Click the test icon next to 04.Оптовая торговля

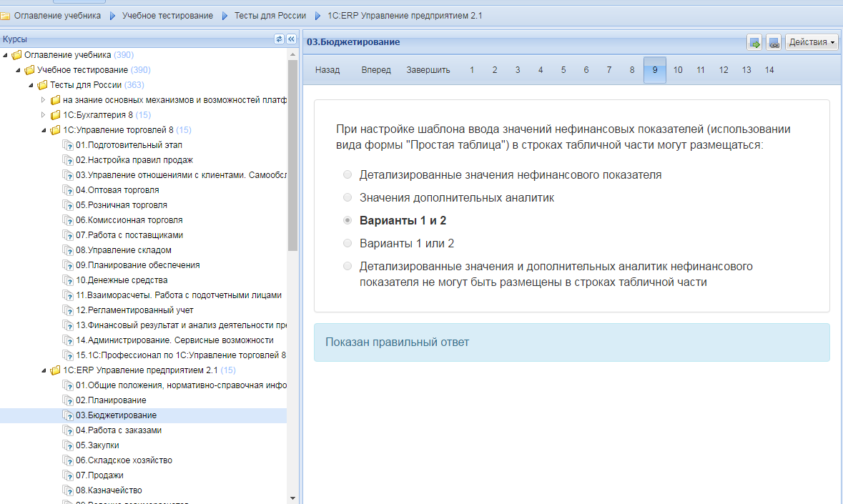click(x=68, y=190)
